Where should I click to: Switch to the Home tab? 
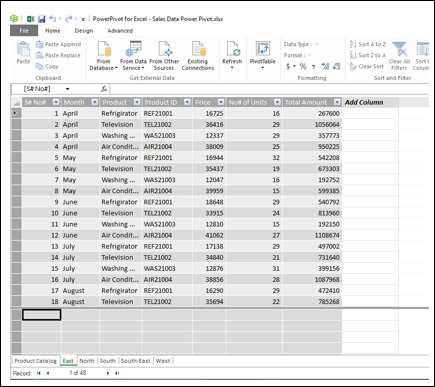click(x=53, y=30)
